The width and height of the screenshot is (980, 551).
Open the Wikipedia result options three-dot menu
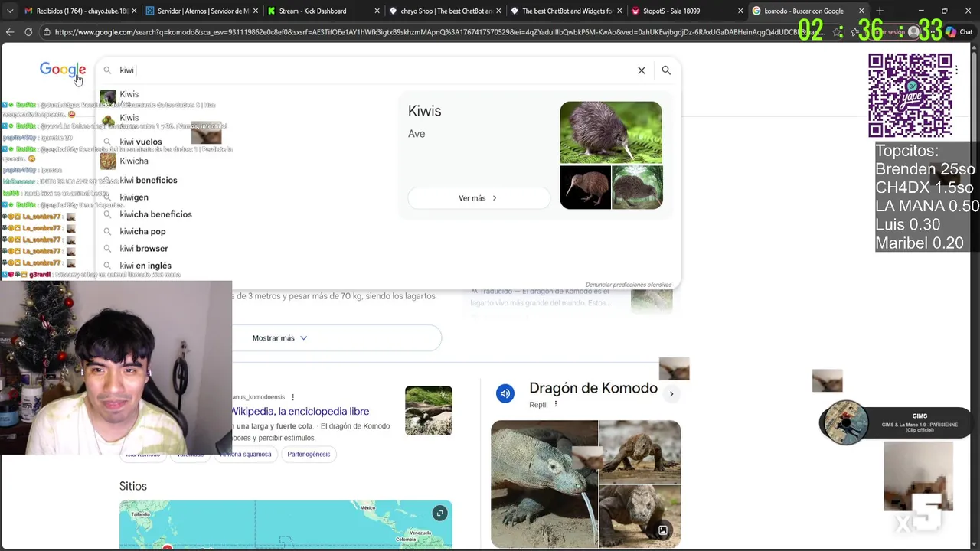pyautogui.click(x=292, y=397)
